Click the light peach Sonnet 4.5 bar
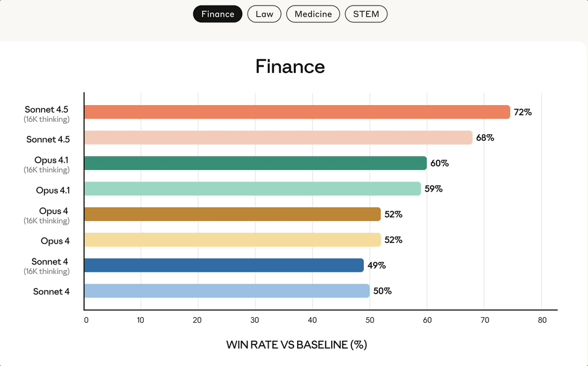Image resolution: width=588 pixels, height=366 pixels. pyautogui.click(x=278, y=138)
